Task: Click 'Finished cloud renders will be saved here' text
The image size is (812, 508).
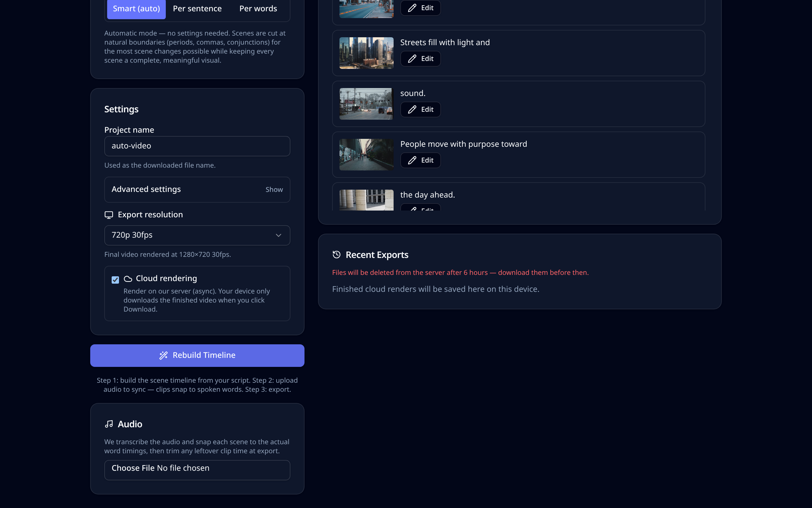Action: click(436, 289)
